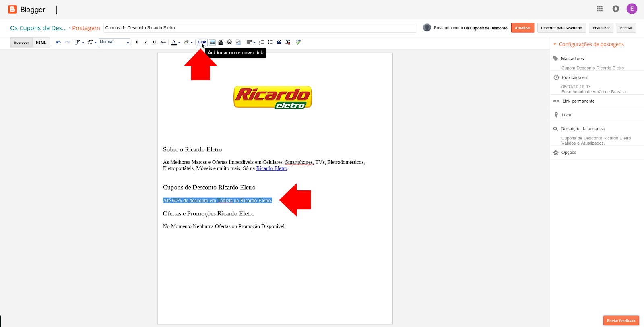Image resolution: width=644 pixels, height=327 pixels.
Task: Click Reverter para rascunho
Action: click(561, 28)
